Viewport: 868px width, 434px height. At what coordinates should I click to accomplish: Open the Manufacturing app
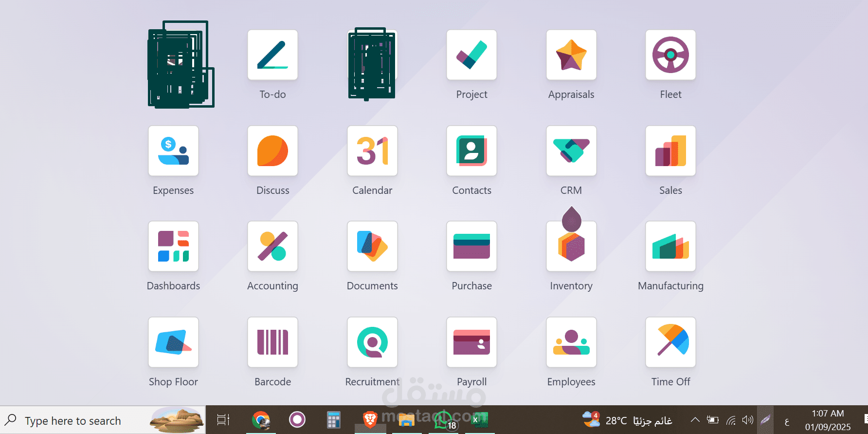670,246
